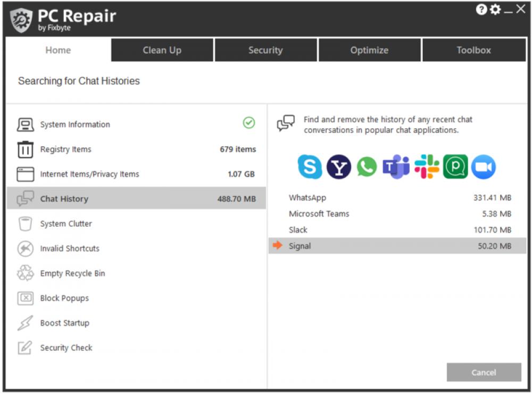Cancel the chat history scan

483,372
